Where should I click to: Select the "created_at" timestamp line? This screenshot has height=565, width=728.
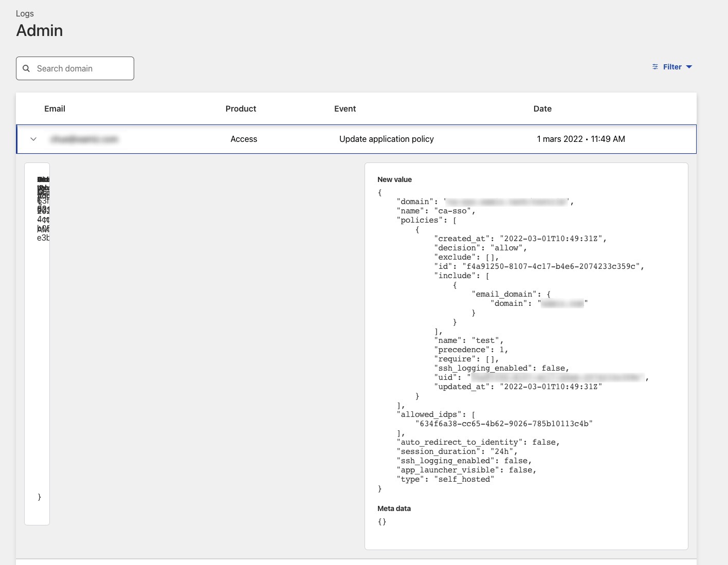tap(520, 239)
